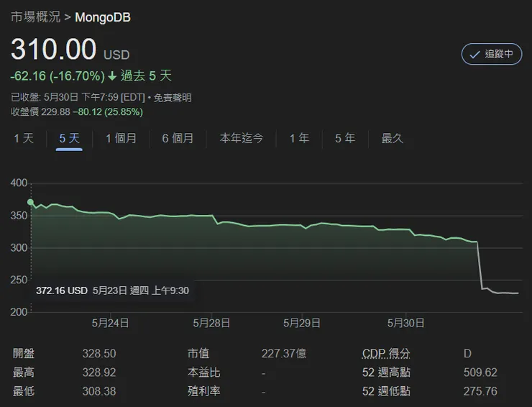Choose the 1 年 range tab
This screenshot has width=532, height=407.
pyautogui.click(x=299, y=138)
